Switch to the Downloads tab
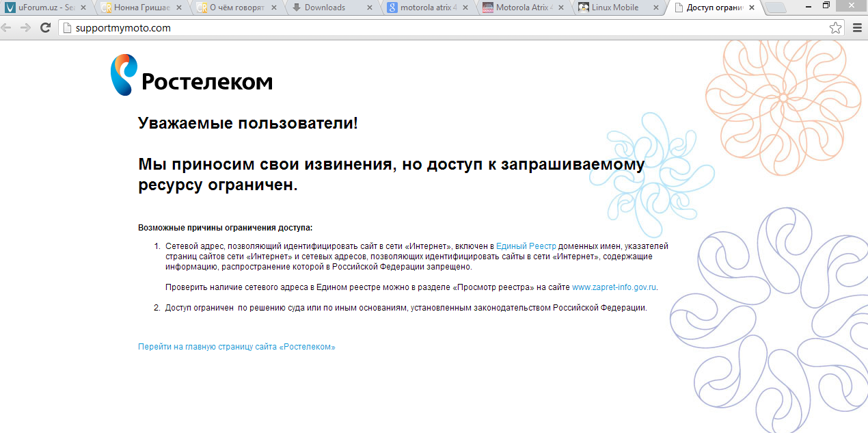The width and height of the screenshot is (868, 433). pyautogui.click(x=325, y=8)
